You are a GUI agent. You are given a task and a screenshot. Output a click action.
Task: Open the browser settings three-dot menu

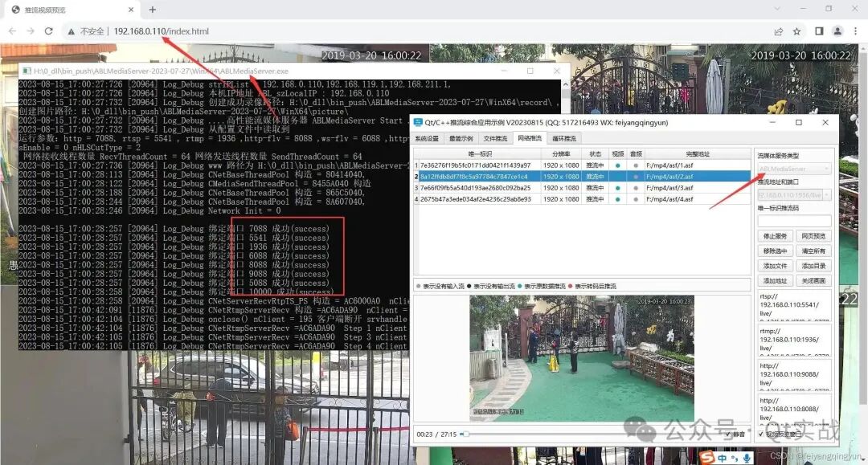point(855,31)
